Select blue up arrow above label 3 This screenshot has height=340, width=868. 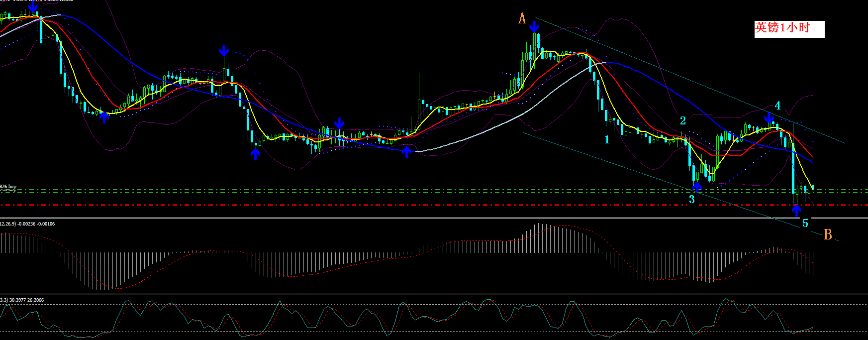[x=697, y=187]
